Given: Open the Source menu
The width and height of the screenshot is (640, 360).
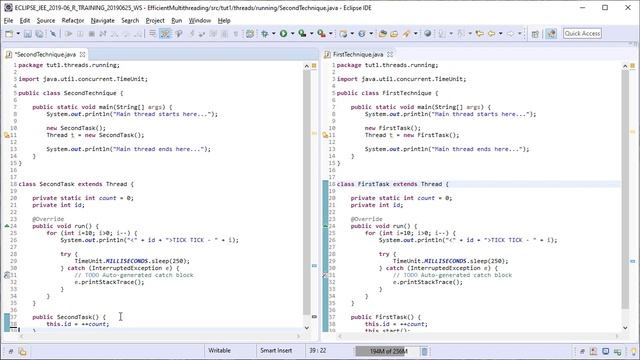Looking at the screenshot, I should [x=46, y=20].
